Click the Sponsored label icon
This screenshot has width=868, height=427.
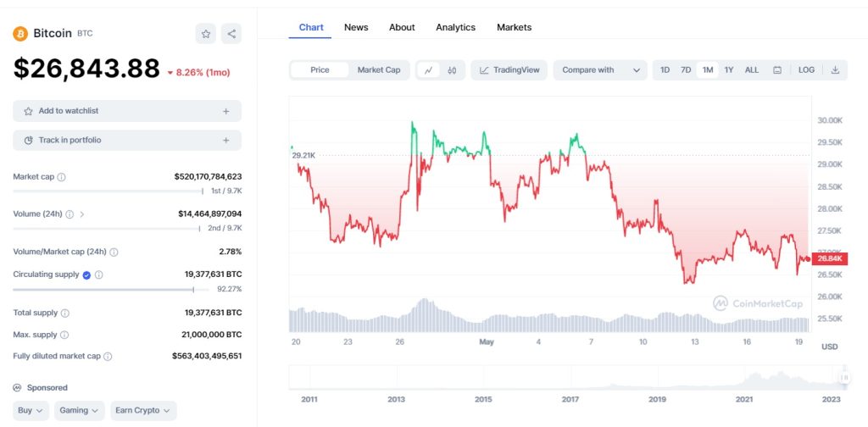(17, 388)
